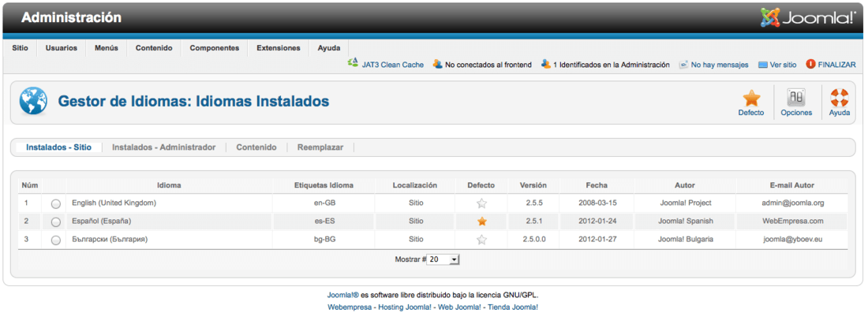Open the Menús menu

[x=107, y=48]
